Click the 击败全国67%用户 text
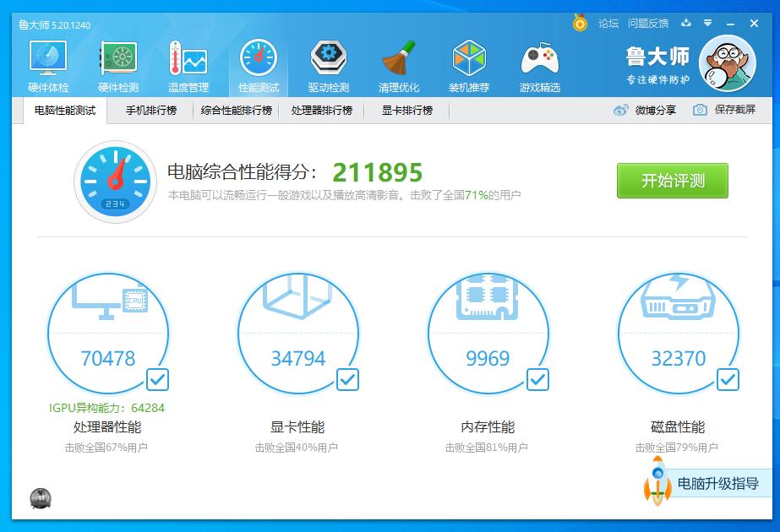The image size is (780, 532). click(106, 448)
